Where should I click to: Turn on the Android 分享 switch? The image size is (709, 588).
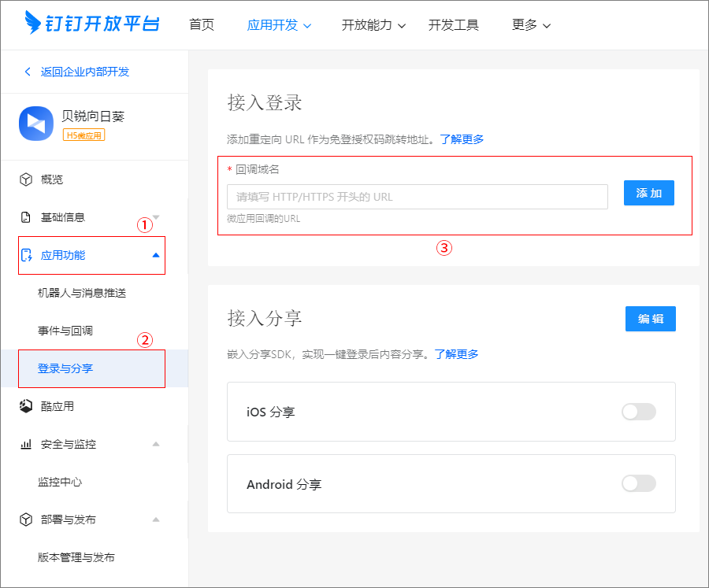638,483
